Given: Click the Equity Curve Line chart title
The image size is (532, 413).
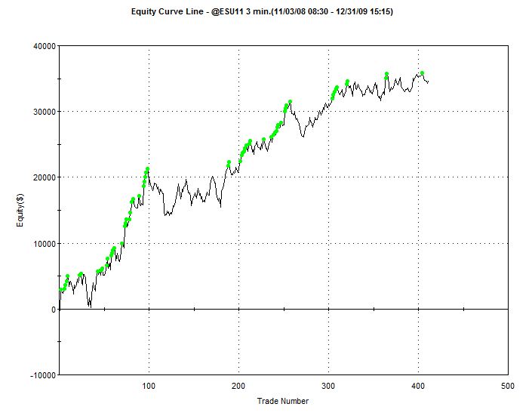Looking at the screenshot, I should [266, 12].
